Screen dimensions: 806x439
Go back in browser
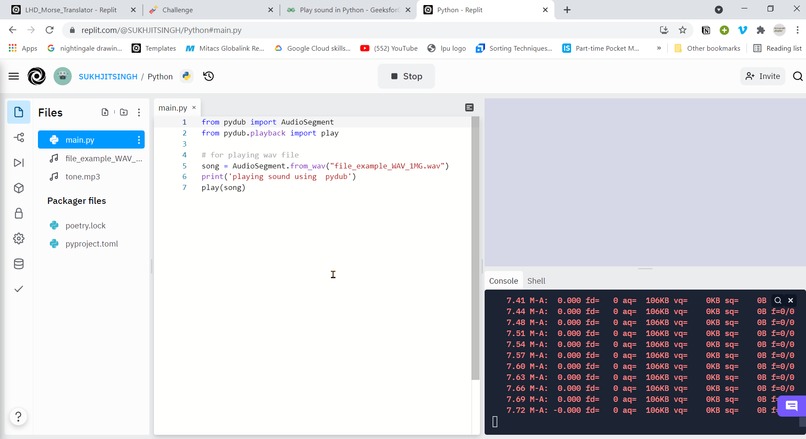click(x=13, y=30)
